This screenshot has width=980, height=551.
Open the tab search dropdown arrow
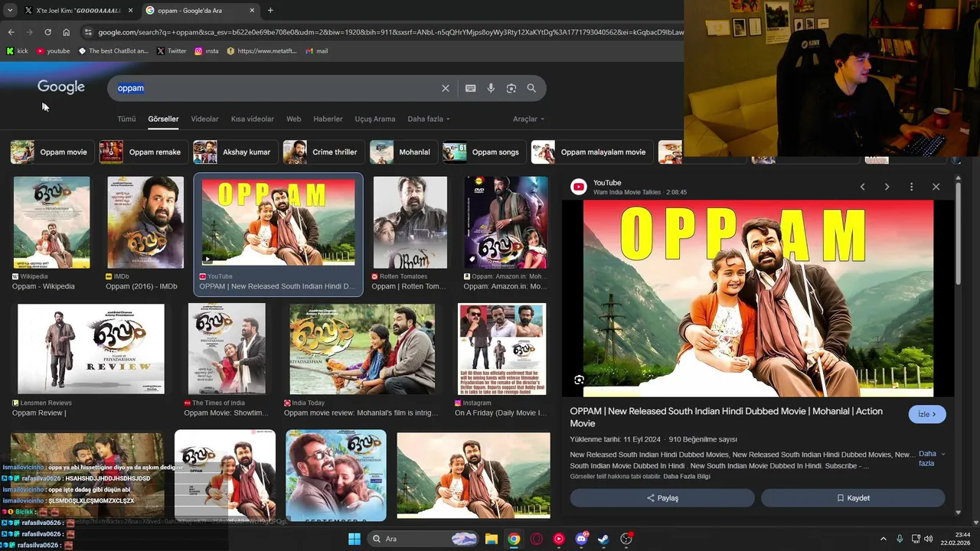[10, 11]
